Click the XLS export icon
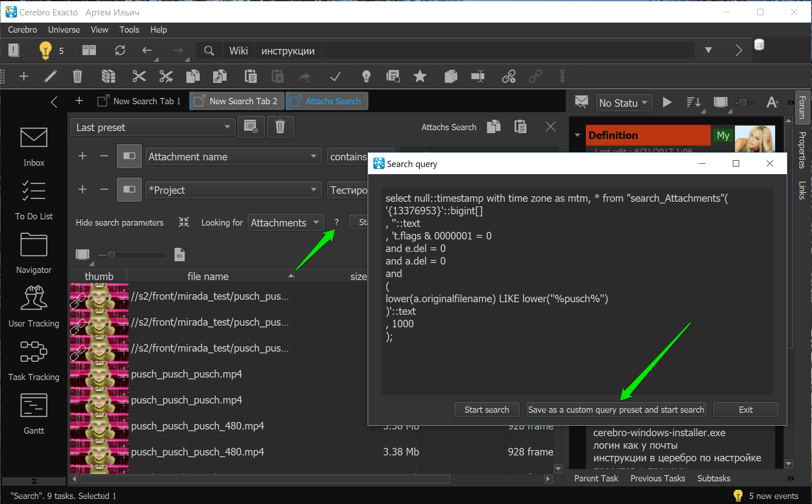This screenshot has height=504, width=812. tap(180, 255)
